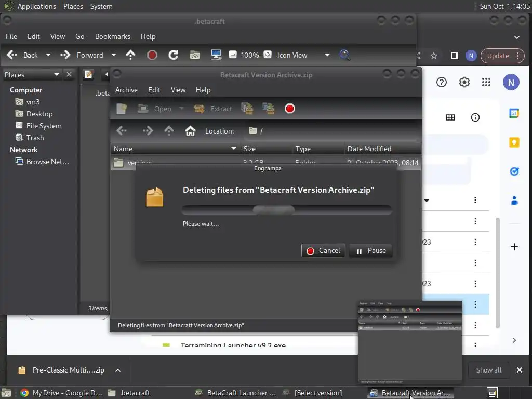Open Google Drive help icon
Screen dimensions: 532x399
tap(442, 82)
